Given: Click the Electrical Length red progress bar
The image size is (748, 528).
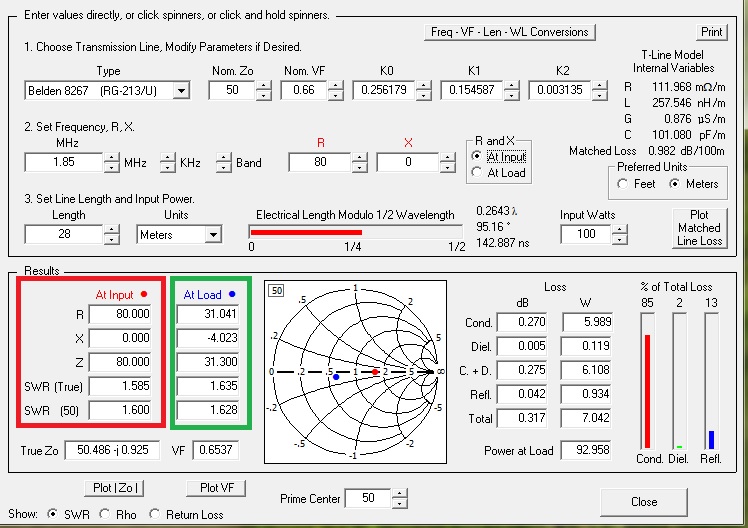Looking at the screenshot, I should 306,232.
